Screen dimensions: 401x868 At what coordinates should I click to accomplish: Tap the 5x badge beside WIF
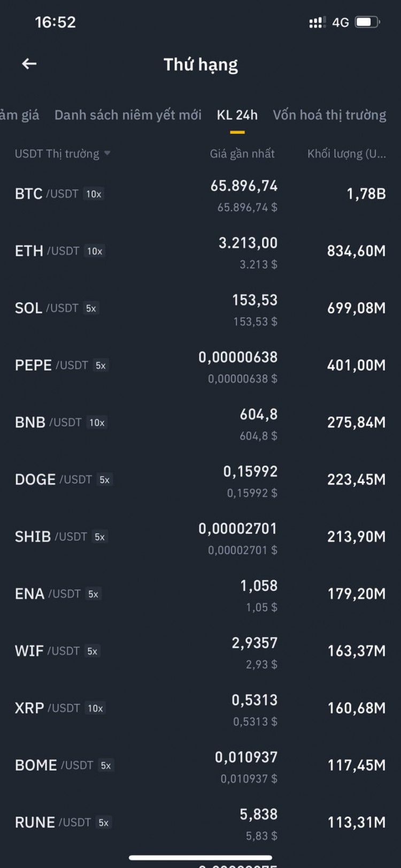pyautogui.click(x=92, y=651)
